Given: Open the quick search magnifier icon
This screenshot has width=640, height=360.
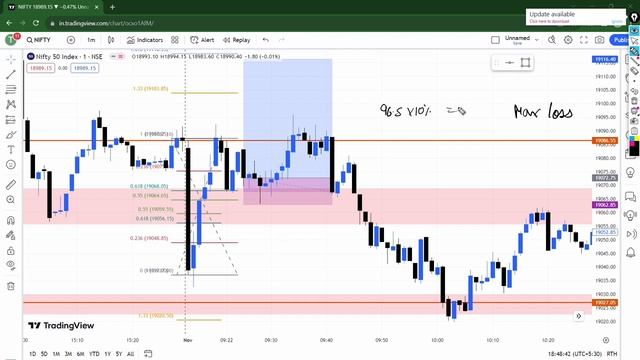Looking at the screenshot, I should [552, 40].
